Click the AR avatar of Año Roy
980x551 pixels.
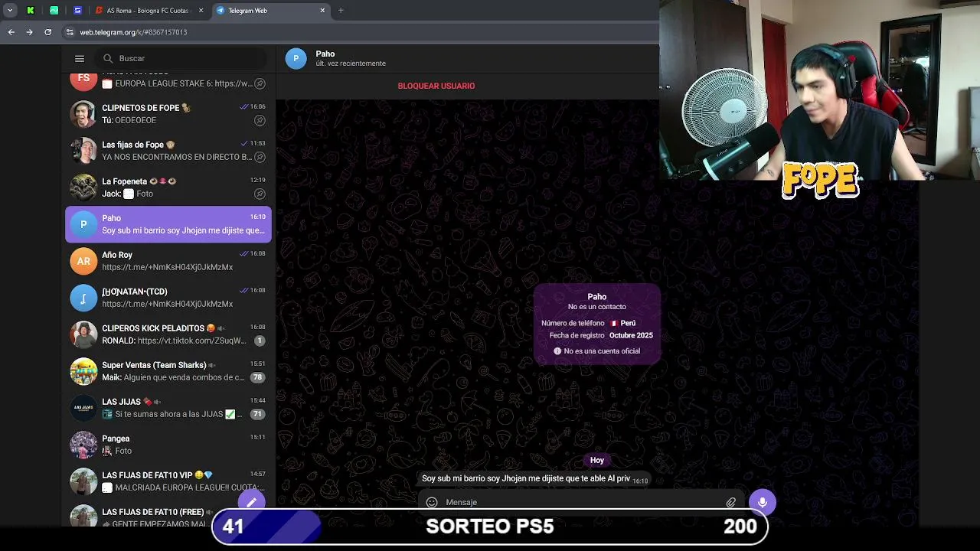coord(83,261)
